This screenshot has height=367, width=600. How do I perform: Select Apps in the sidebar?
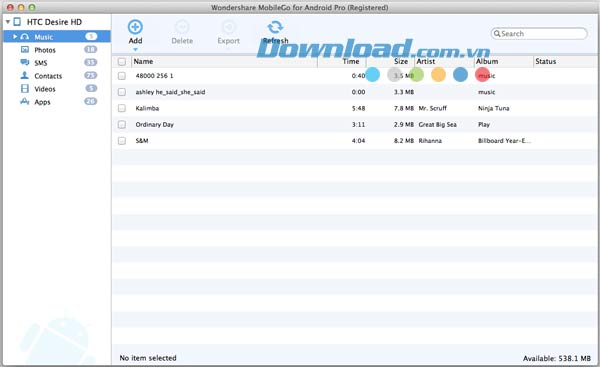tap(57, 102)
